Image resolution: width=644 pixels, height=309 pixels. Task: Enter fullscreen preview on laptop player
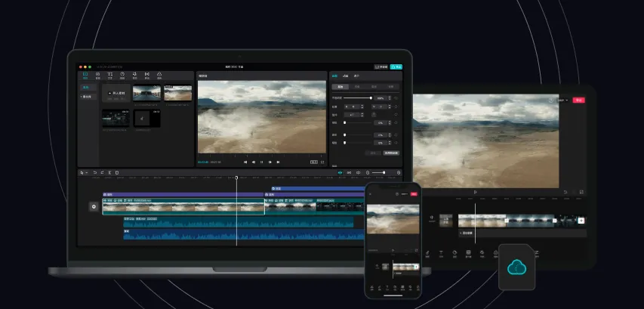322,162
